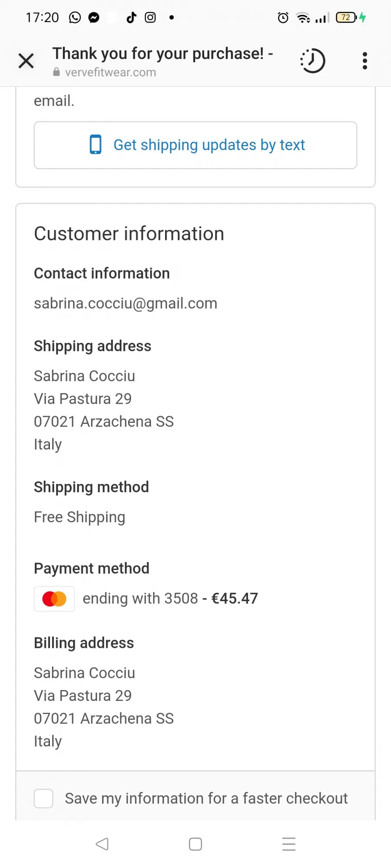Tap the Mastercard payment icon

point(54,599)
